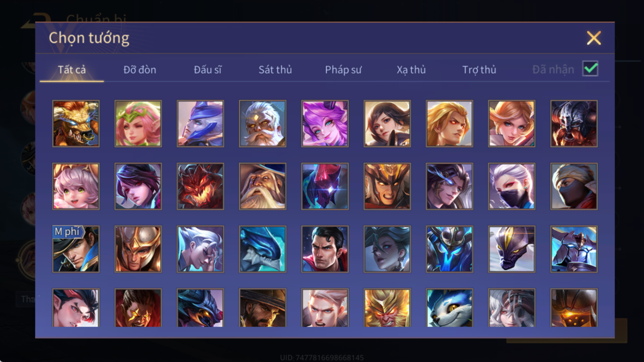Open the 'Sát thủ' tab
The width and height of the screenshot is (644, 362).
click(275, 70)
